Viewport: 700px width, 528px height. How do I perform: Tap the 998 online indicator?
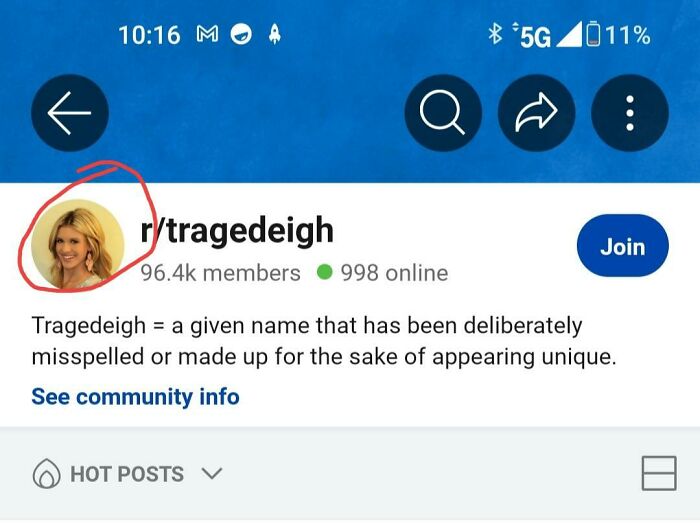[383, 273]
